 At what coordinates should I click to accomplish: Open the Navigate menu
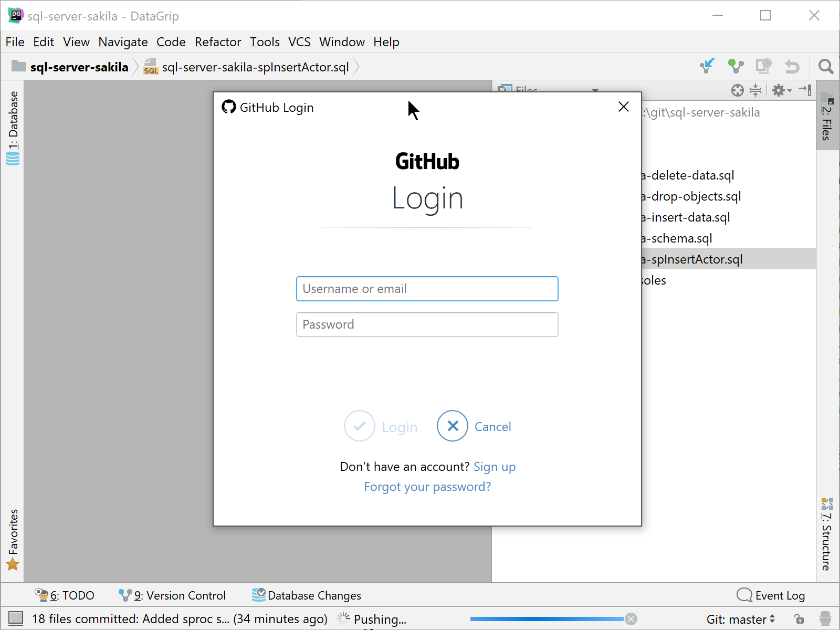[123, 42]
